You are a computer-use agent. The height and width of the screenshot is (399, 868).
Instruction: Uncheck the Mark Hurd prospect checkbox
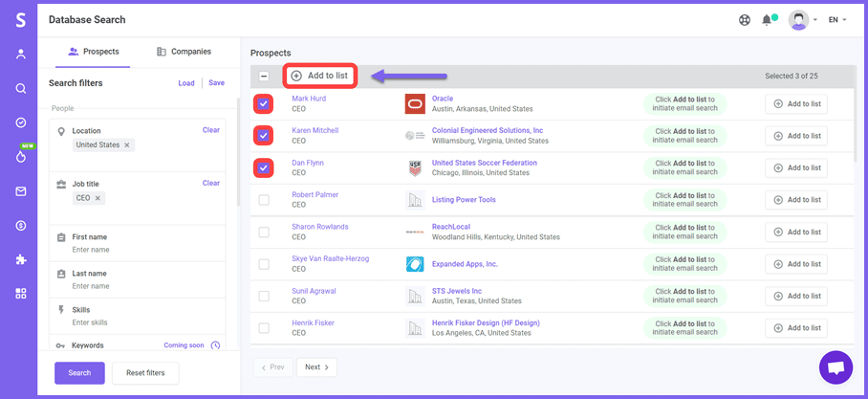264,103
